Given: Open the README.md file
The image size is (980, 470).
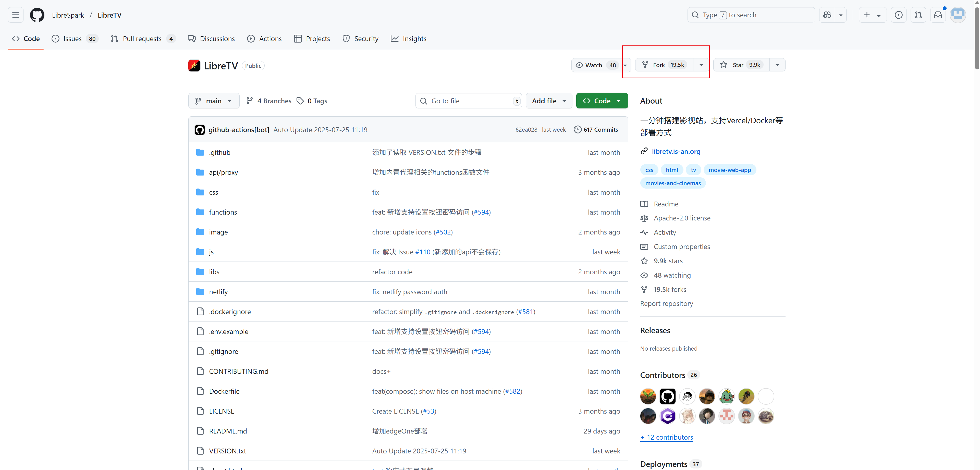Looking at the screenshot, I should point(228,431).
